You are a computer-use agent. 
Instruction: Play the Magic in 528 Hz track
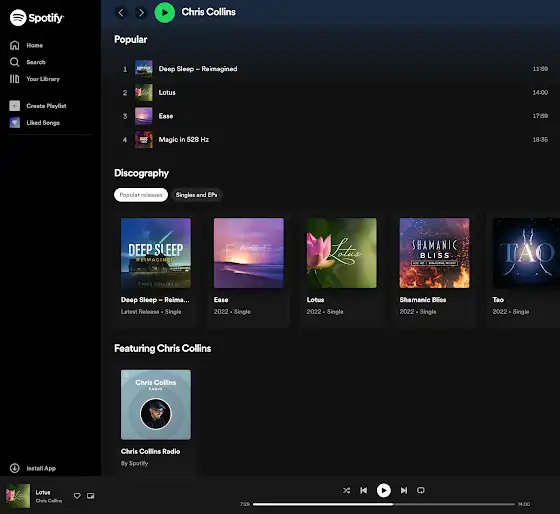click(334, 139)
